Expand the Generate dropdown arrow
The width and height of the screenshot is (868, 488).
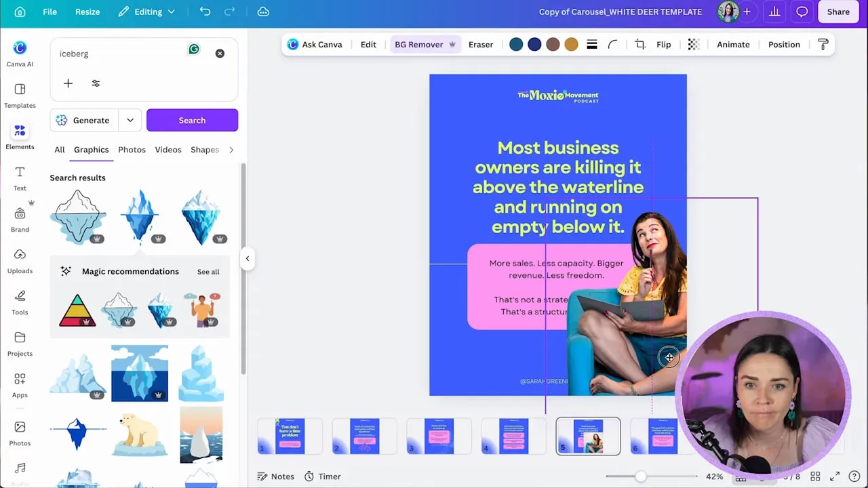click(130, 120)
